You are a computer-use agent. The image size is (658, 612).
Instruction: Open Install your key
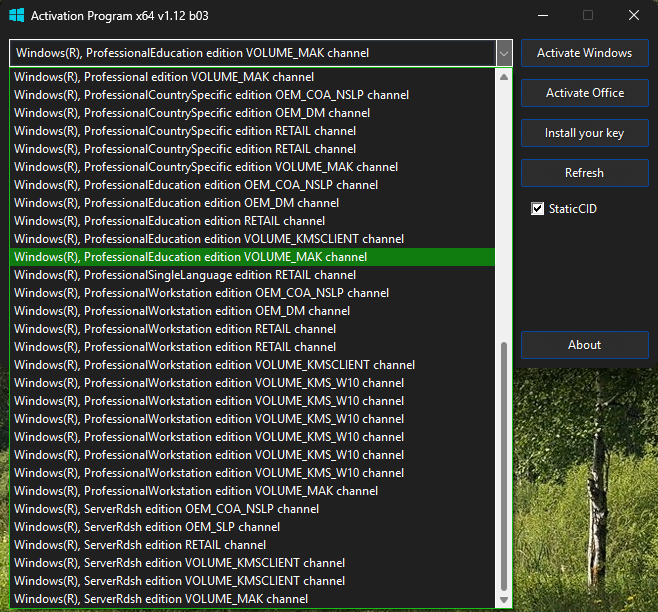[585, 133]
